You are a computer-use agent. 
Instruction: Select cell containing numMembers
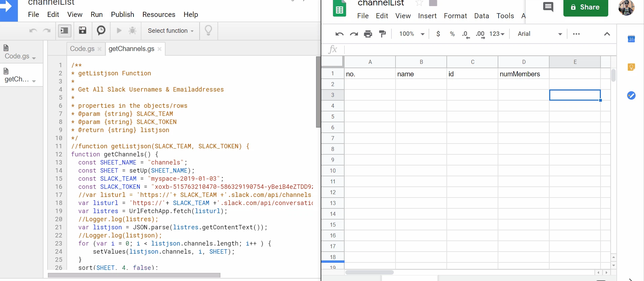[524, 74]
